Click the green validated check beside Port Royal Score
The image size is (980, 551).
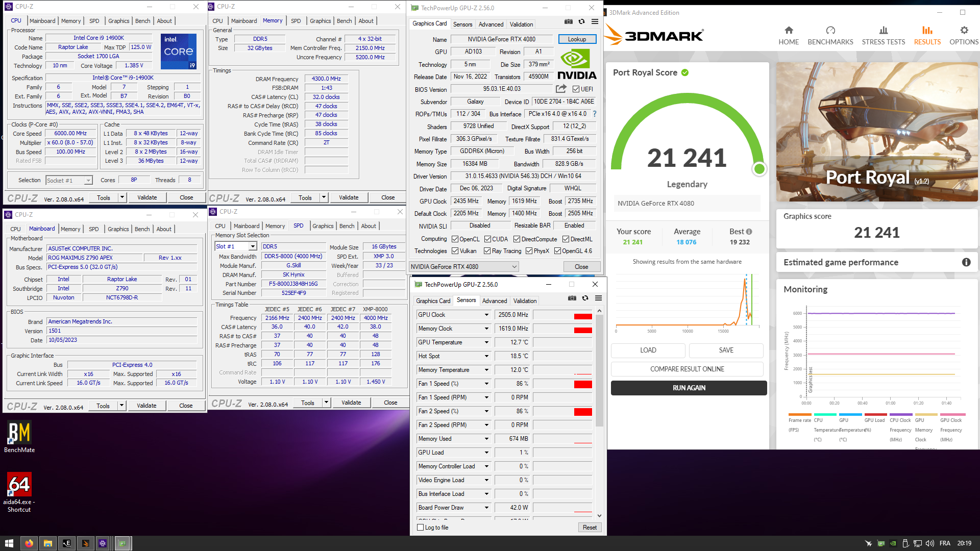[x=685, y=73]
